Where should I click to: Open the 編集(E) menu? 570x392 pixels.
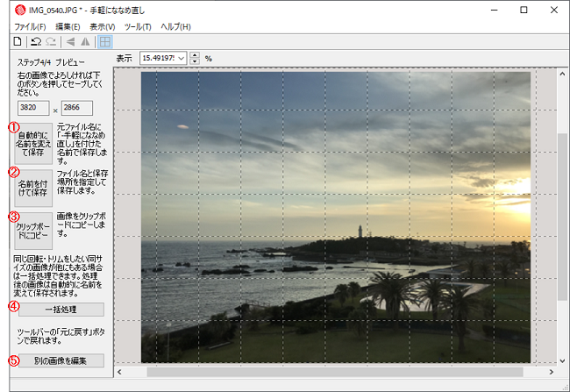coord(68,26)
